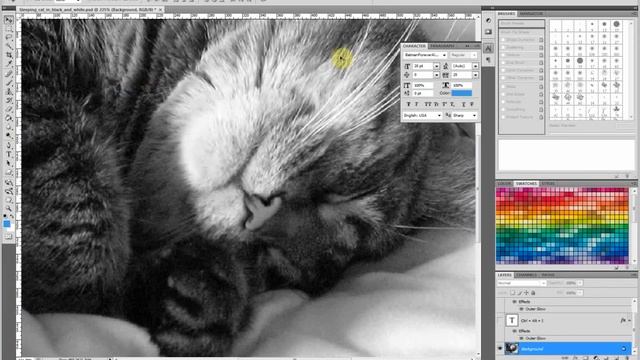The height and width of the screenshot is (360, 640).
Task: Switch to the Character tab
Action: point(414,46)
